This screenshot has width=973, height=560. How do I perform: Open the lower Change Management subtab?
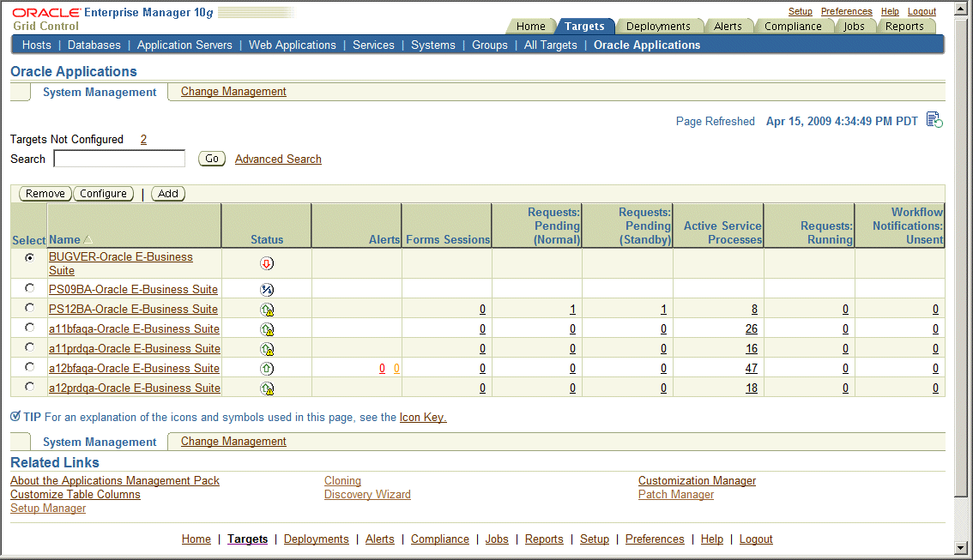click(233, 441)
